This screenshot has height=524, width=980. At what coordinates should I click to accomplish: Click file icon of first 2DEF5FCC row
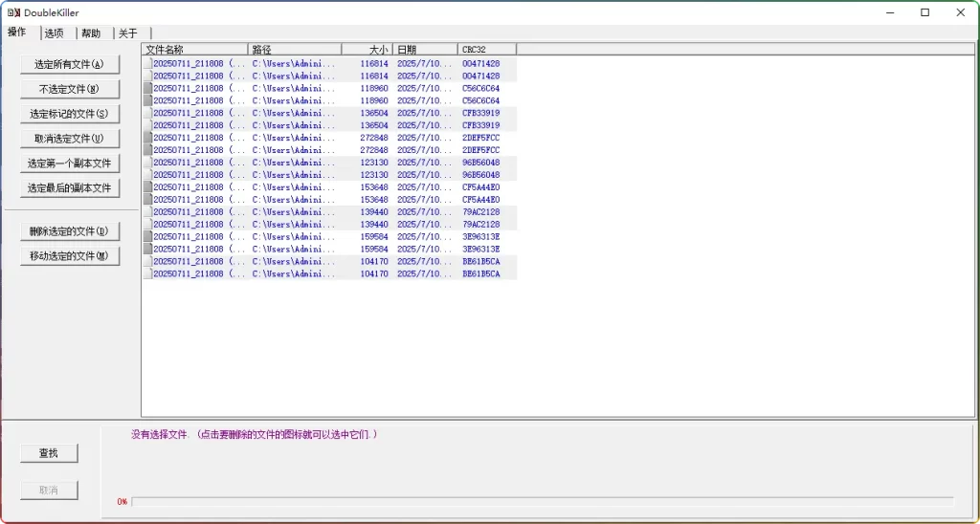click(x=147, y=138)
